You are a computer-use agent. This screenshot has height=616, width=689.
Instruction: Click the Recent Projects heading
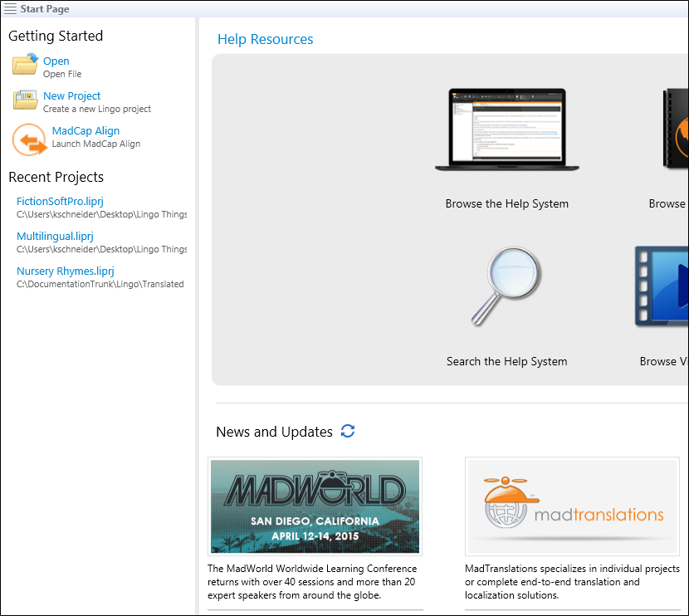[56, 177]
